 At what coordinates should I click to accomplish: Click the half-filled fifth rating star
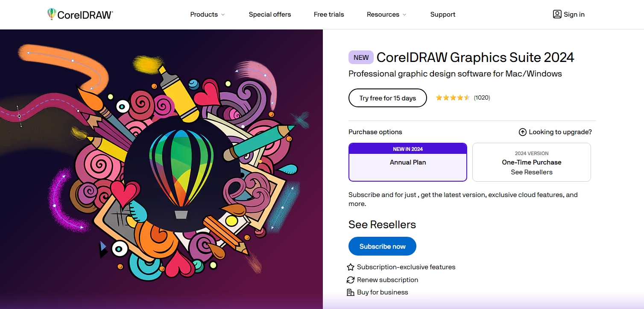coord(467,97)
